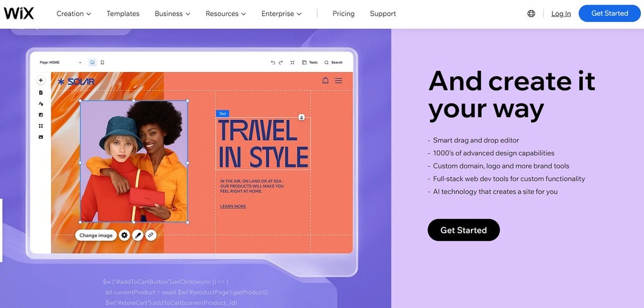The image size is (644, 308).
Task: Open the Page: HOME dropdown
Action: pos(61,62)
